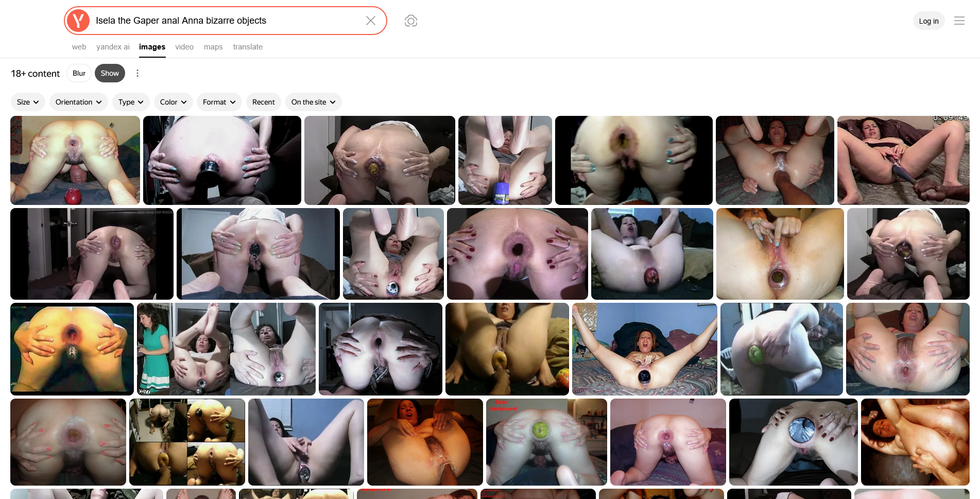Open the Format dropdown

(x=219, y=102)
